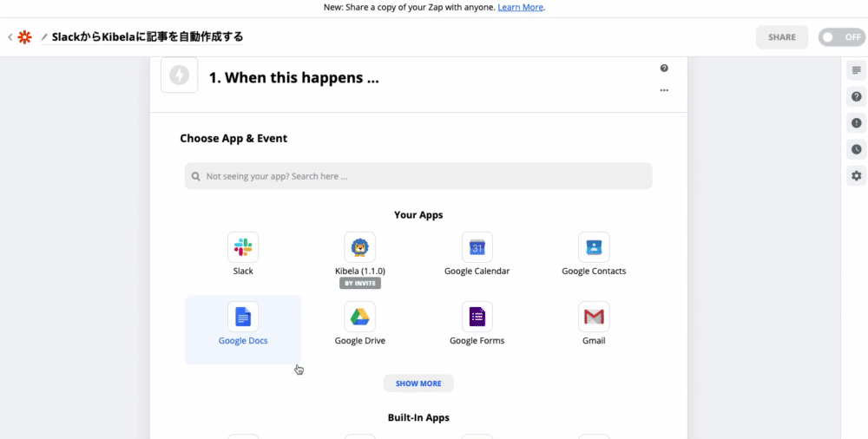Open the Learn More link

coord(521,7)
